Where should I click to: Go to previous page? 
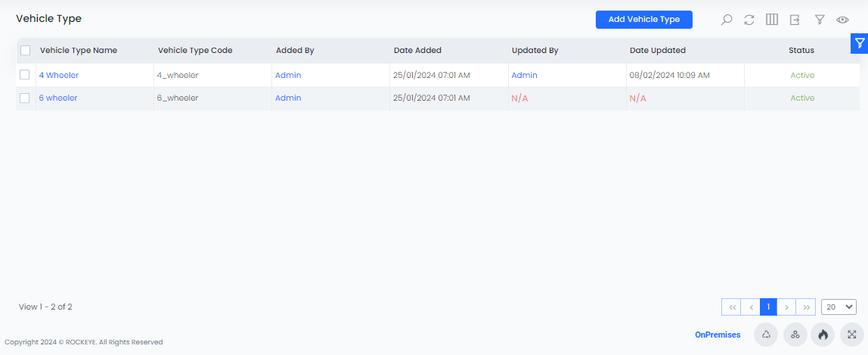751,307
